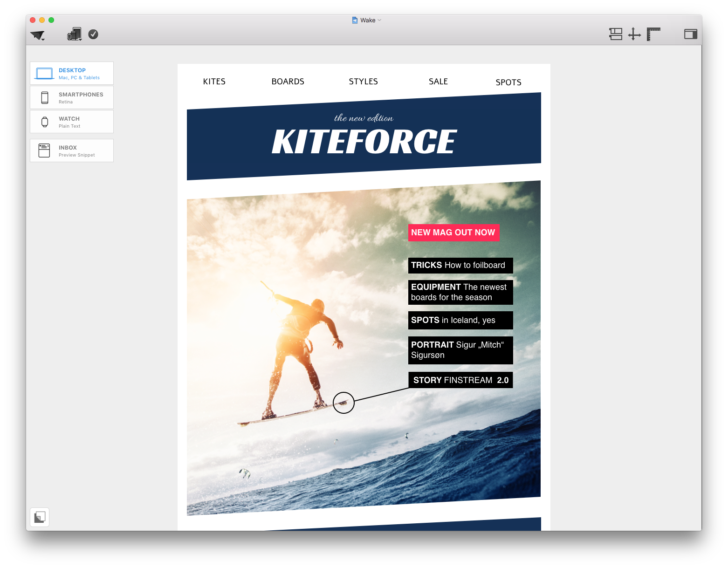Select the move crosshair tool icon

pos(634,34)
